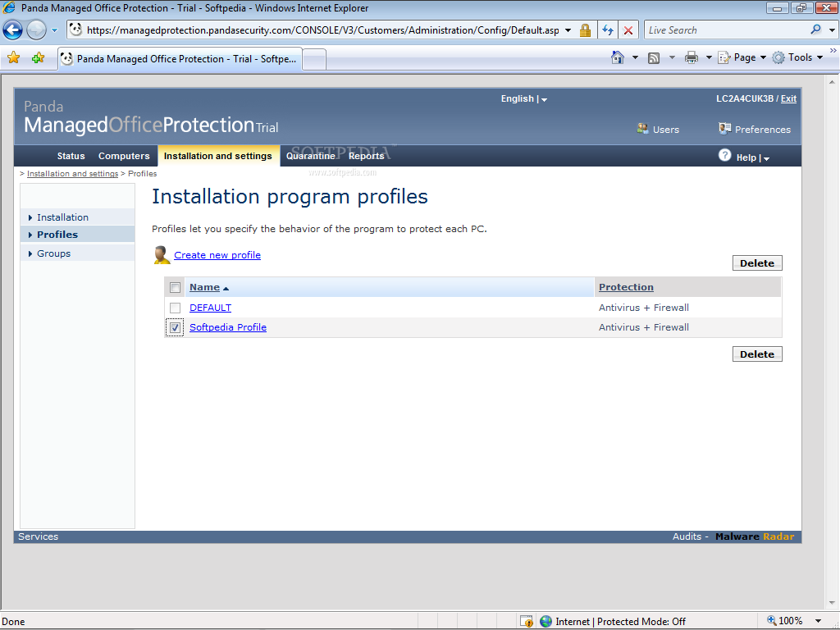840x630 pixels.
Task: Click the Create new profile user icon
Action: (162, 255)
